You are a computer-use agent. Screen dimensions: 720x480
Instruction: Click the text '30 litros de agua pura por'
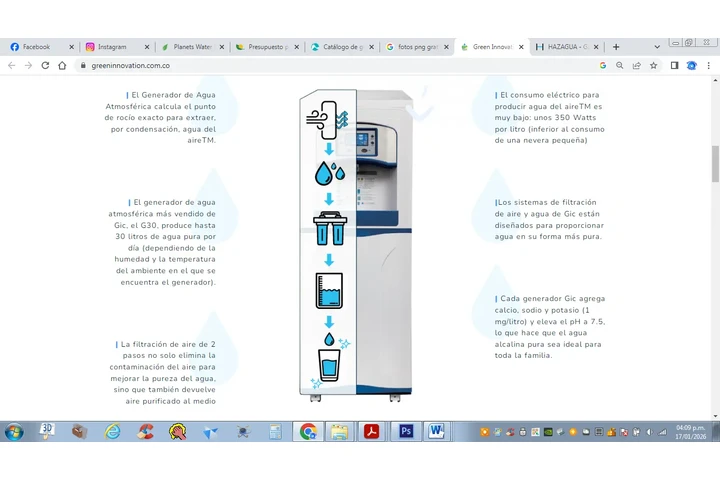click(165, 237)
